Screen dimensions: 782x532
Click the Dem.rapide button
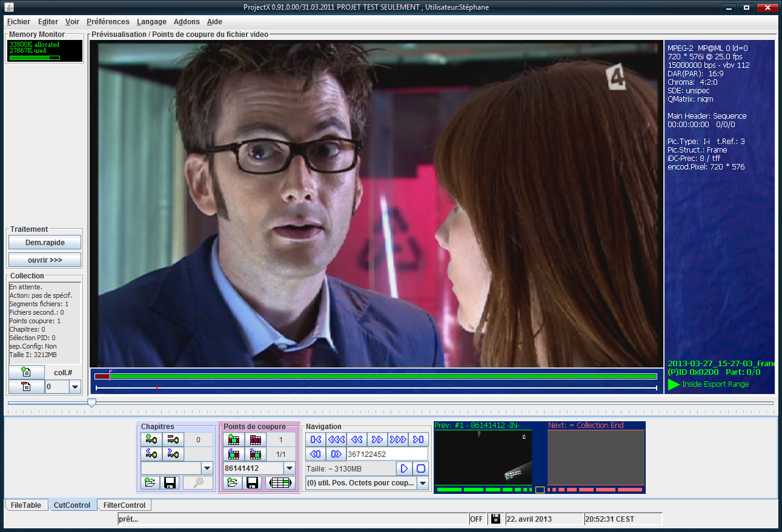coord(45,242)
